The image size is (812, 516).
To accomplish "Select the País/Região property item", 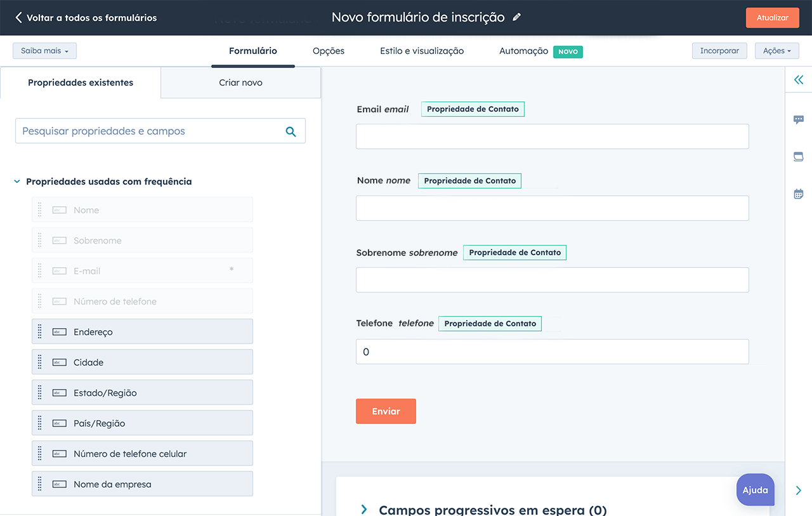I will coord(142,423).
